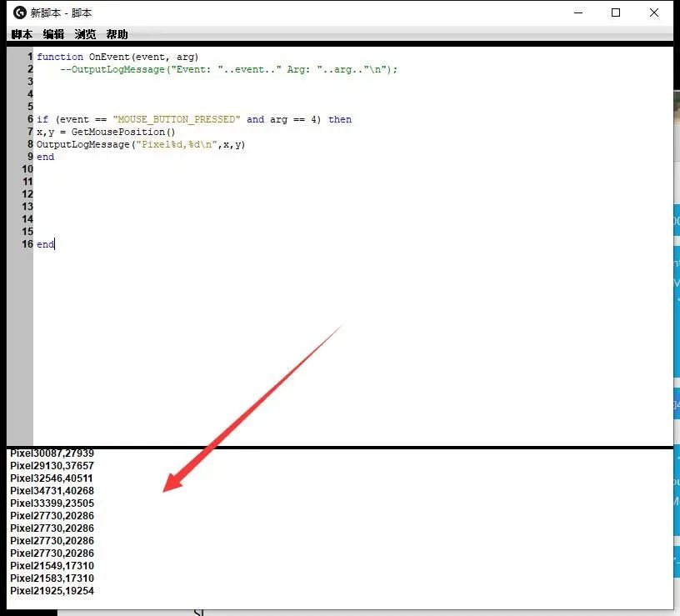
Task: Click log entry Pixel34731,40268
Action: point(52,491)
